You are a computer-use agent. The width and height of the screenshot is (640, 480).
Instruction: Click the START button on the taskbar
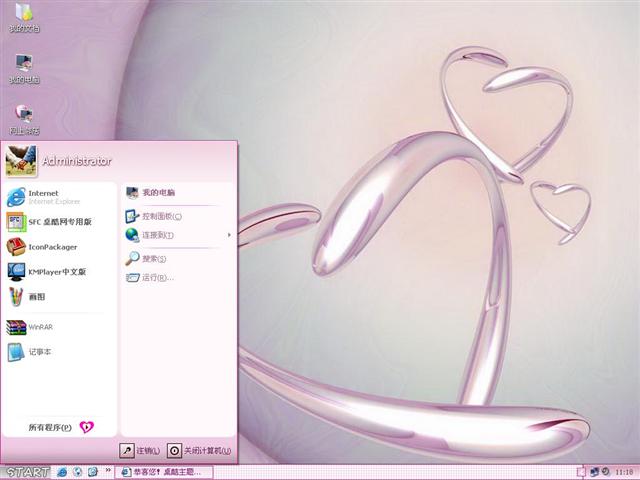click(x=26, y=471)
